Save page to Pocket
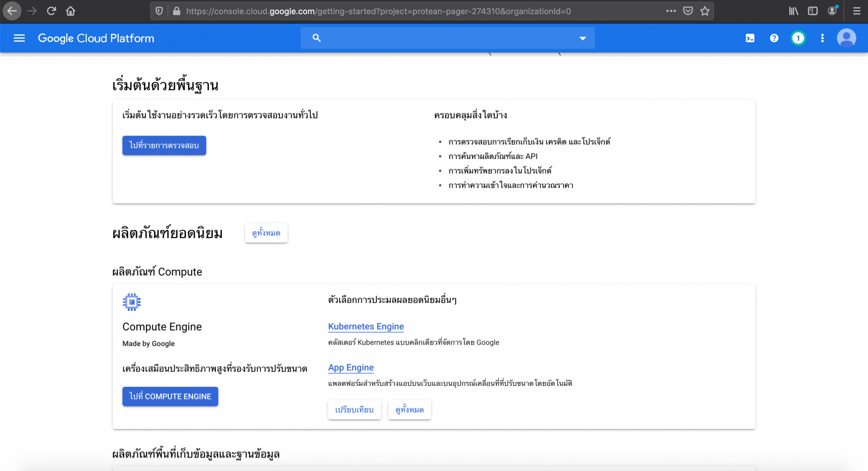This screenshot has height=471, width=868. (x=688, y=11)
